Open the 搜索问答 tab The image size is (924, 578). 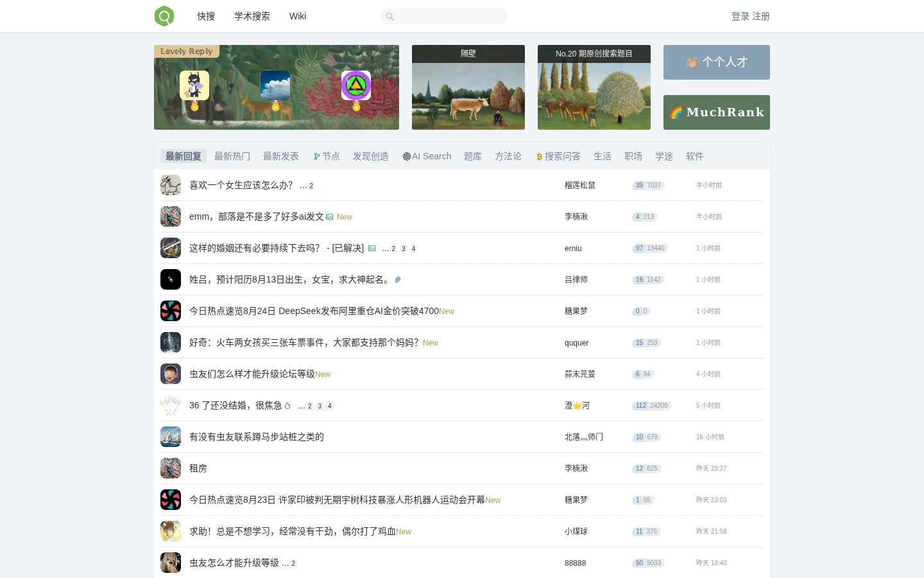click(558, 156)
